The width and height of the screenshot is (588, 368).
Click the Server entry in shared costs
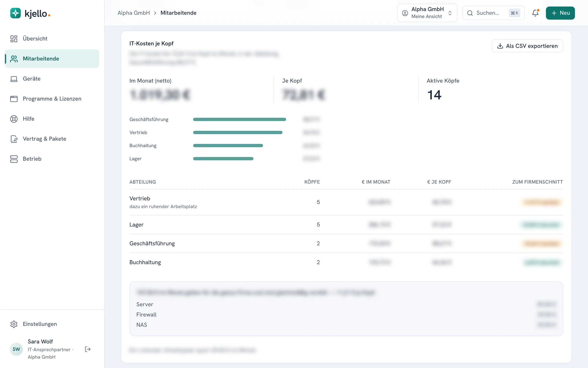click(x=145, y=304)
